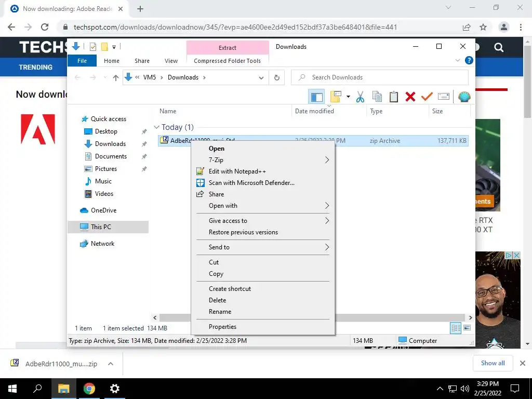
Task: Open Recent locations dropdown arrow
Action: (105, 78)
